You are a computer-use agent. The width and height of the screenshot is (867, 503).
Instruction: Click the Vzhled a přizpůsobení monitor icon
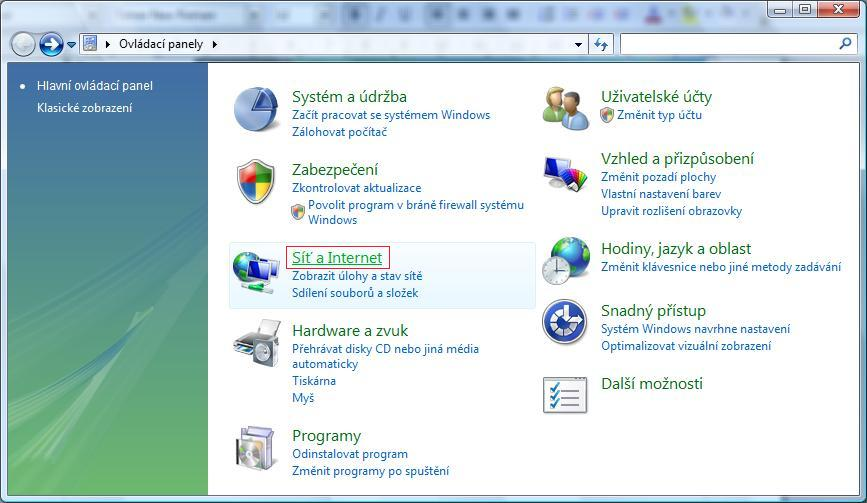(x=566, y=174)
